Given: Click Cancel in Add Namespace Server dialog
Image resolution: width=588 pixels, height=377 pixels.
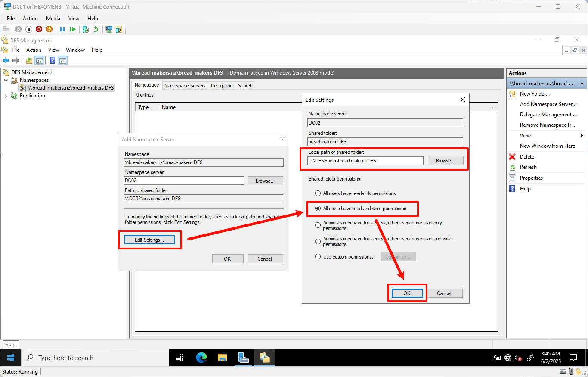Looking at the screenshot, I should tap(265, 259).
